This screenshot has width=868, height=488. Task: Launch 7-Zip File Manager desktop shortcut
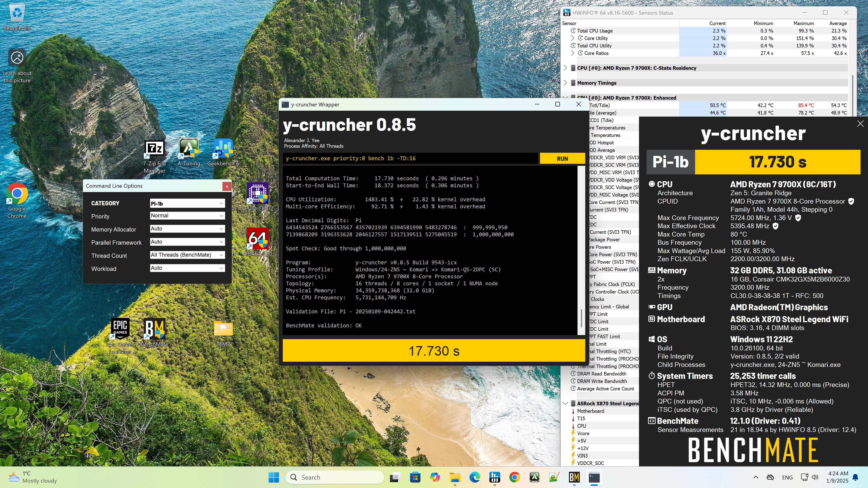point(154,157)
